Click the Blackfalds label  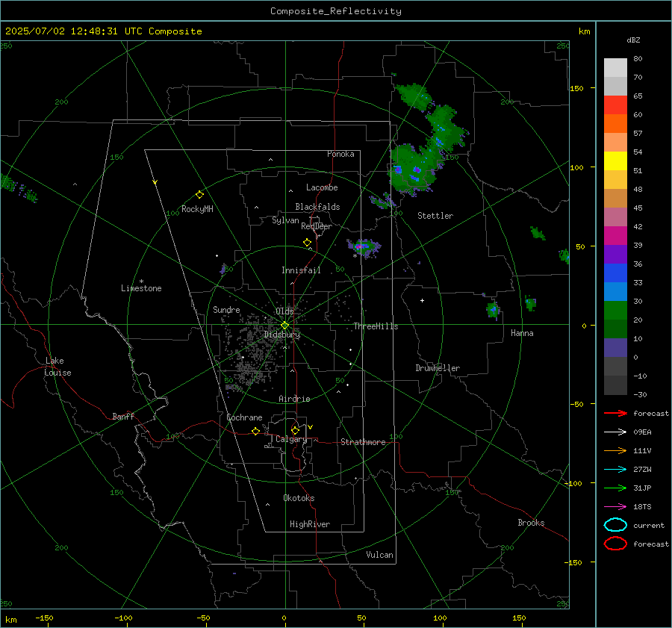coord(317,207)
